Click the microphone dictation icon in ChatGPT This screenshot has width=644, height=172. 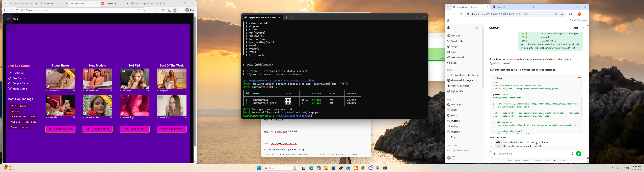tap(572, 154)
